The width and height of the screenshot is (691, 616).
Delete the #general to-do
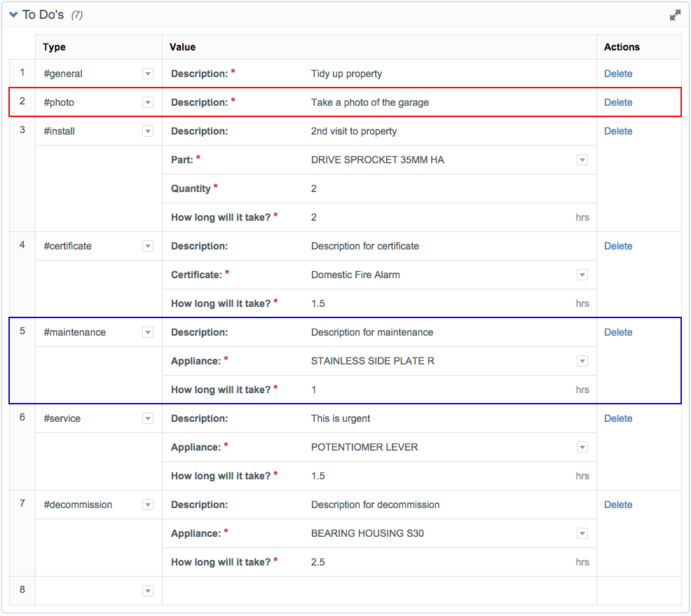click(x=618, y=74)
